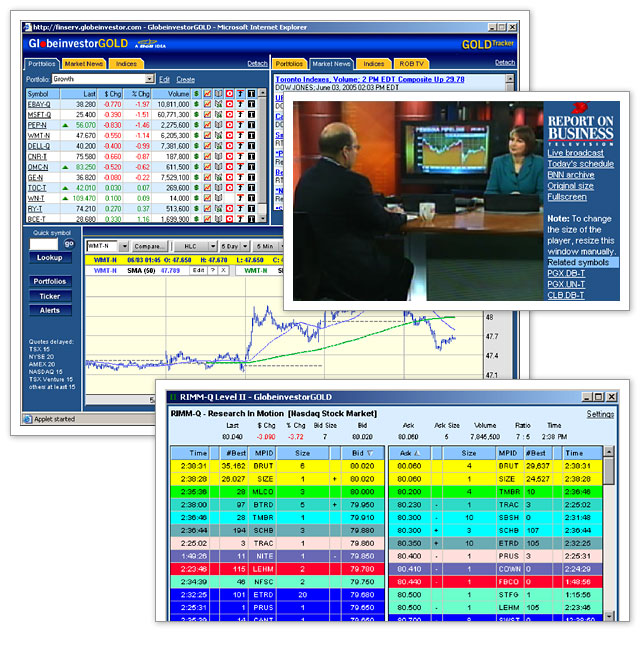
Task: Click the Lookup button
Action: coord(50,258)
